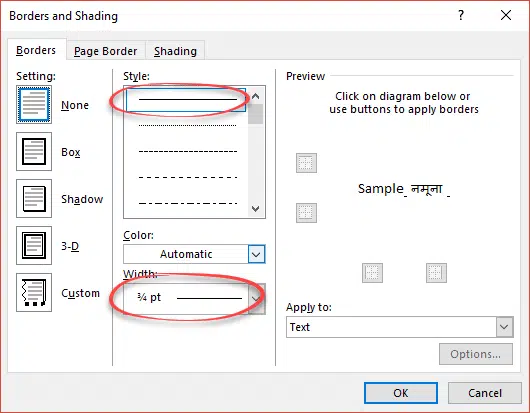Expand the Width ¾ pt dropdown
530x413 pixels.
click(194, 298)
